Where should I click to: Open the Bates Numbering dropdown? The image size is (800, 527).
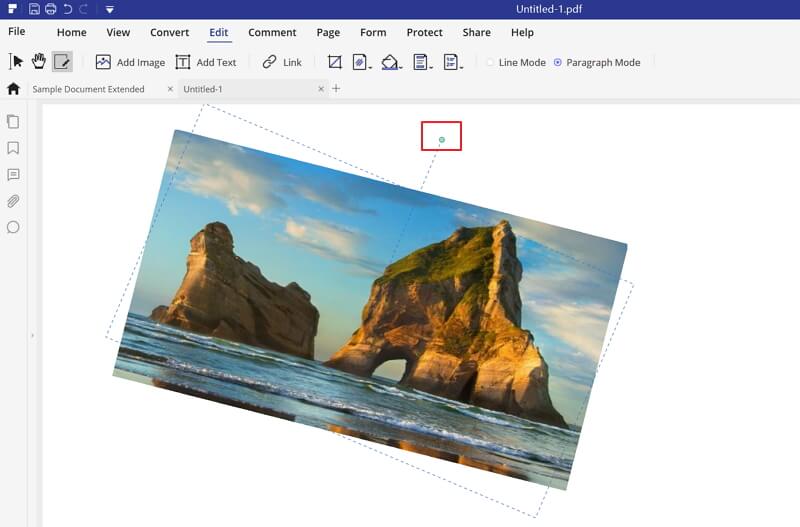[453, 62]
